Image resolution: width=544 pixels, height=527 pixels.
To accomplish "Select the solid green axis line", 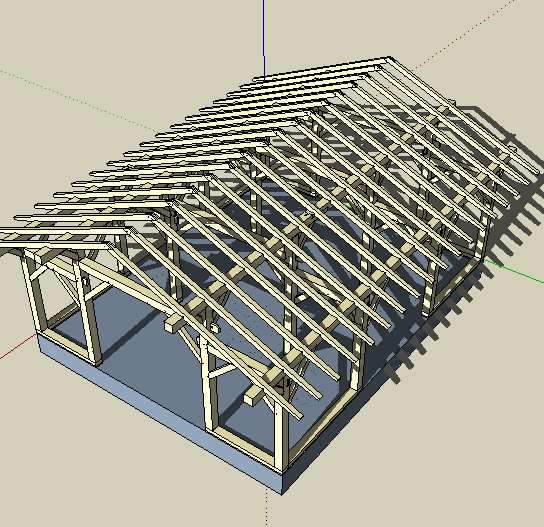I will pyautogui.click(x=514, y=270).
